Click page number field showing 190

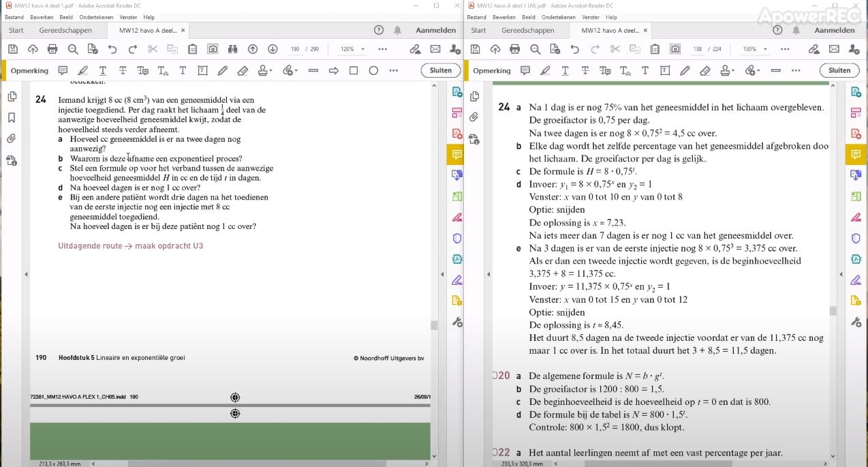[295, 49]
